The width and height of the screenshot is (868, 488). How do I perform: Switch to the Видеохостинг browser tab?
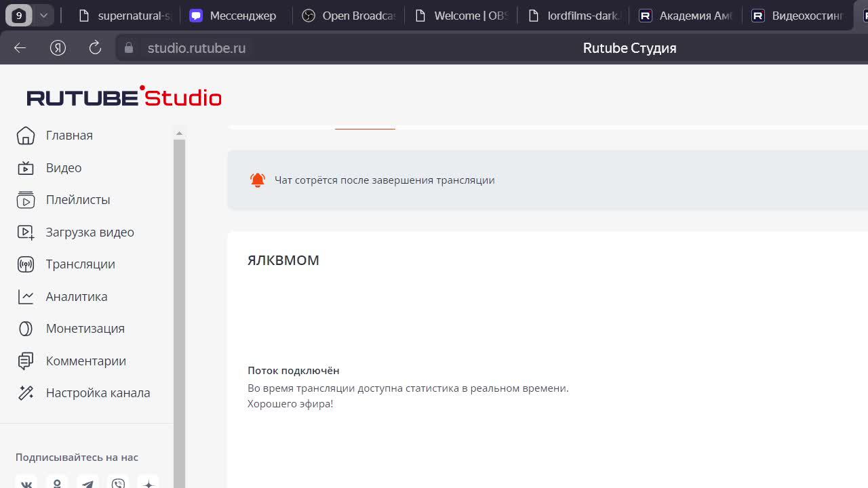tap(799, 15)
